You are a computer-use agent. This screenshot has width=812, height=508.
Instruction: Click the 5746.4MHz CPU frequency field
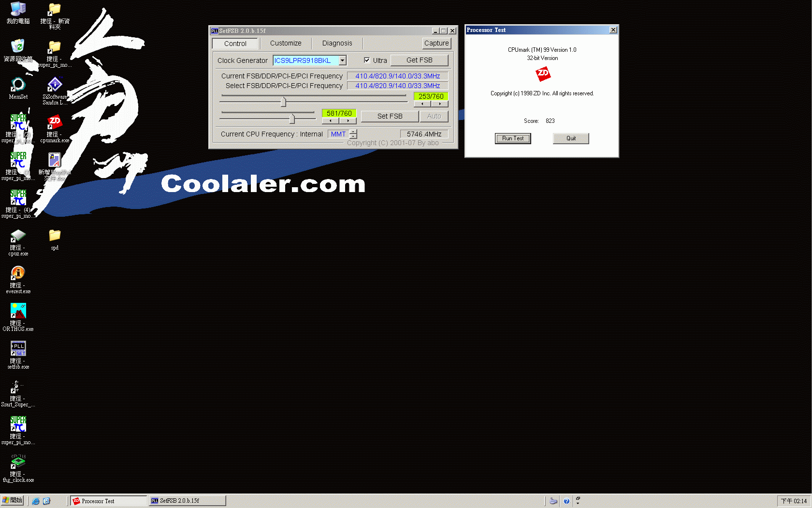pos(424,134)
